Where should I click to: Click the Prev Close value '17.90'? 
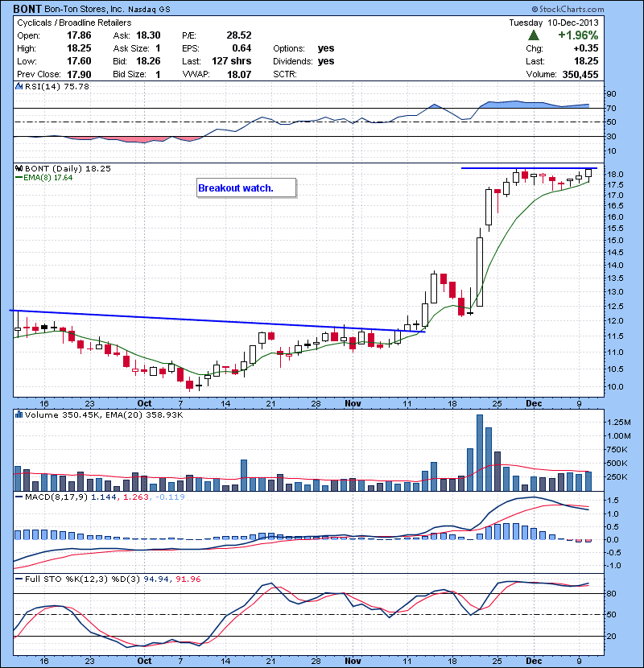click(x=79, y=75)
